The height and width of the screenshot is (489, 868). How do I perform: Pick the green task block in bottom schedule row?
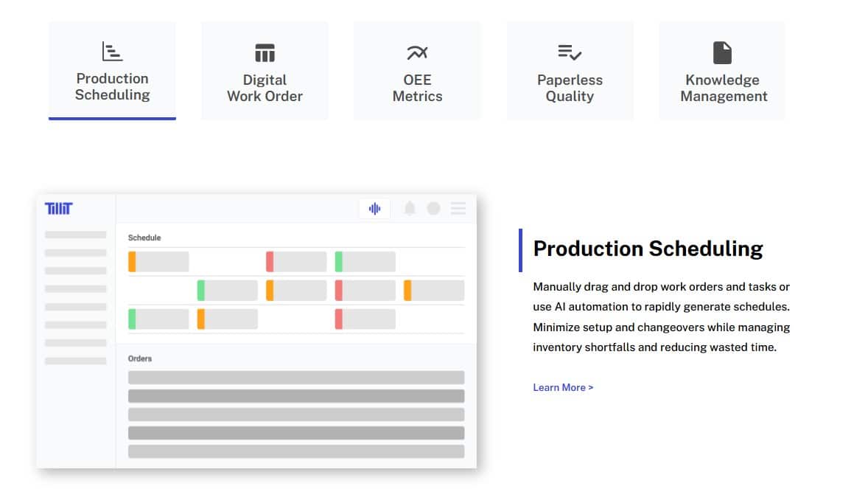[158, 319]
